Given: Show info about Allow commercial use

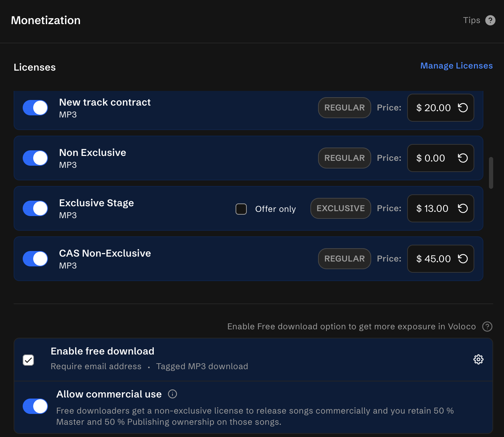Looking at the screenshot, I should (x=172, y=394).
